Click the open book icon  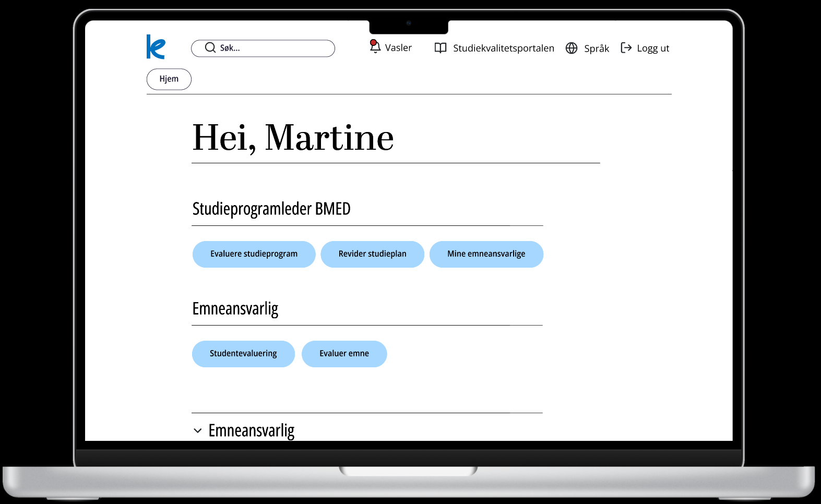(x=441, y=48)
